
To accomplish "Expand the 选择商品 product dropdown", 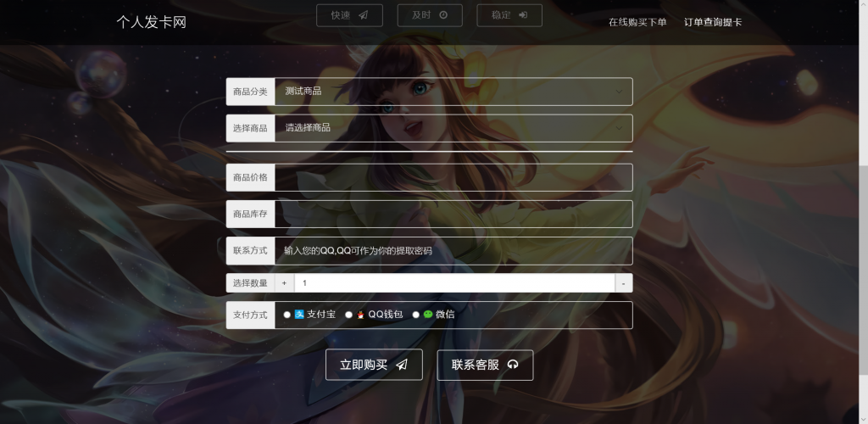I will [x=453, y=128].
